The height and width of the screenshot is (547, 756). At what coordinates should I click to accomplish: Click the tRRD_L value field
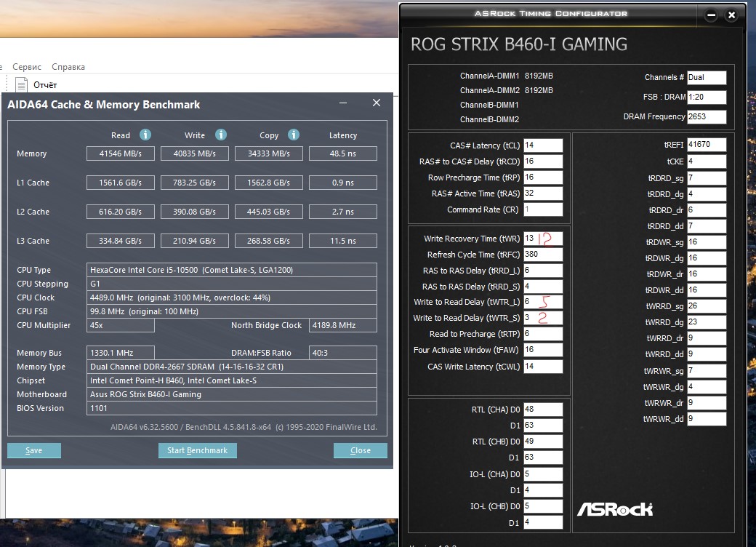[543, 270]
